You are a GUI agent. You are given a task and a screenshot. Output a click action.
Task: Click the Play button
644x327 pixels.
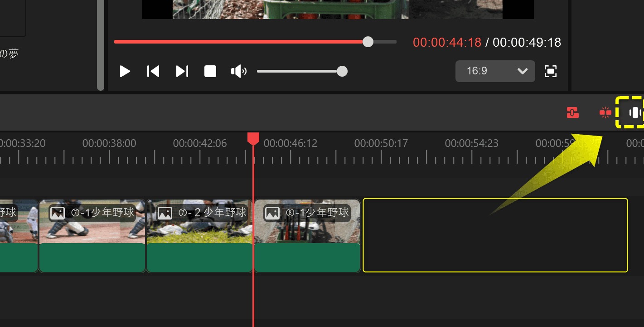coord(125,71)
